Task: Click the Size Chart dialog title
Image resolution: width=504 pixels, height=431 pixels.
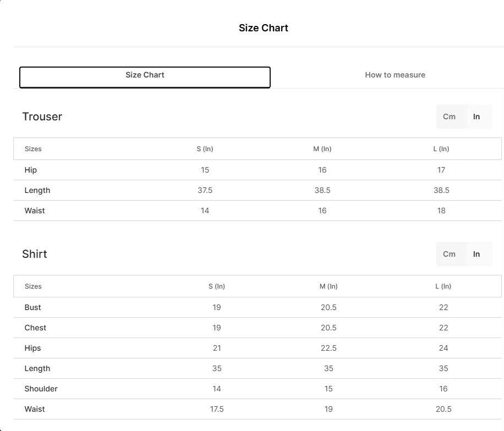Action: tap(263, 28)
